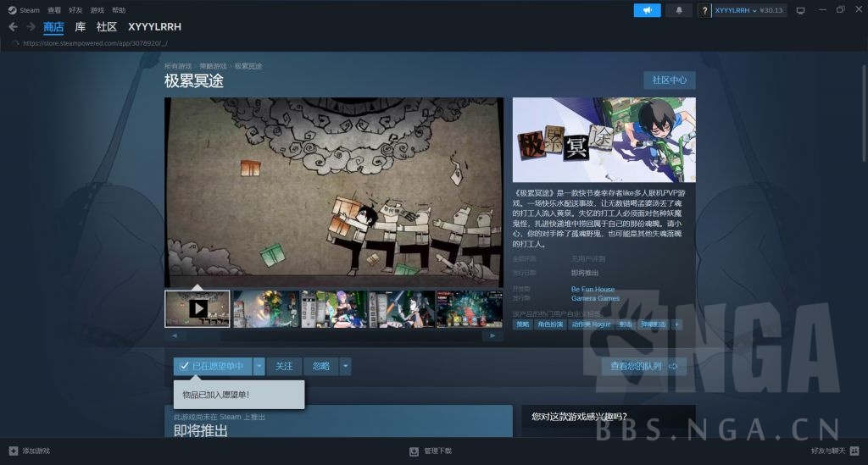Open publisher Gamera Games link
The width and height of the screenshot is (868, 465).
coord(596,298)
